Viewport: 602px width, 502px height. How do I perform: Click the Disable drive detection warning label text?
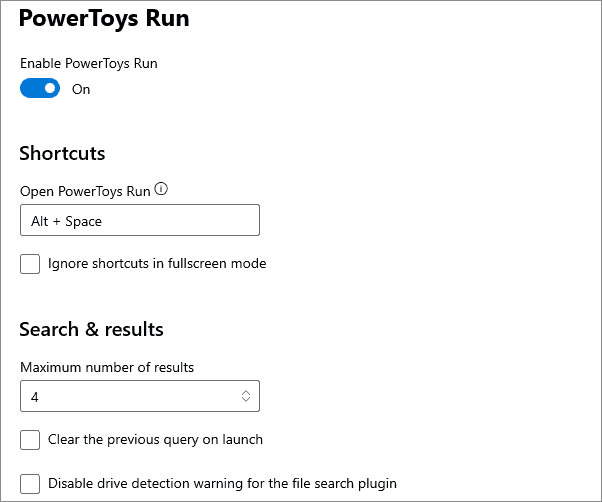click(x=222, y=483)
